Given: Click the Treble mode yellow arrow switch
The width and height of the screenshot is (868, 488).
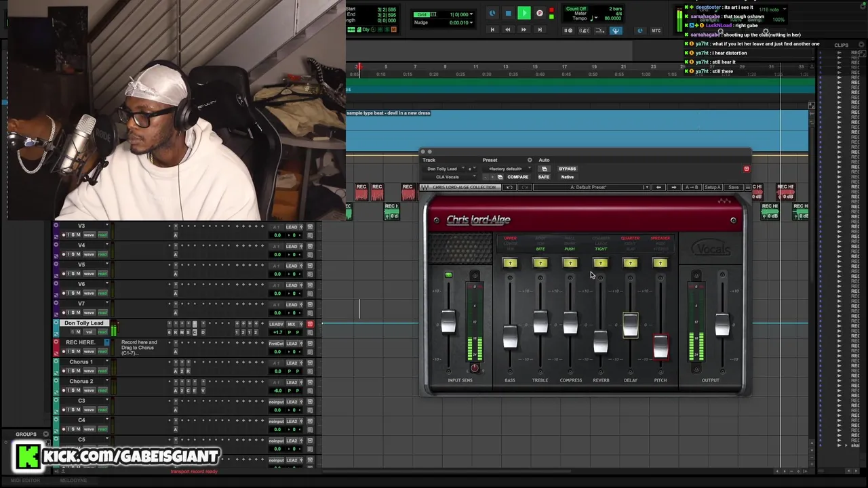Looking at the screenshot, I should point(540,263).
